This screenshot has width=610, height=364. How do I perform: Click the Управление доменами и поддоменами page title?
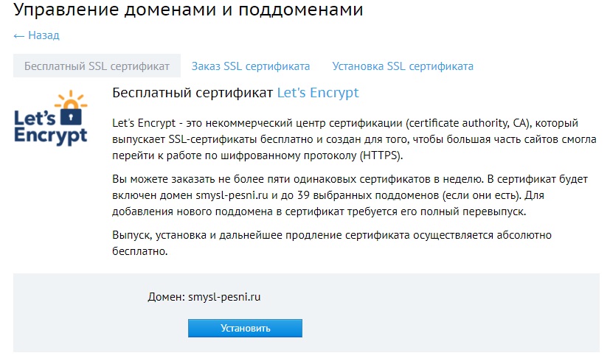(188, 10)
